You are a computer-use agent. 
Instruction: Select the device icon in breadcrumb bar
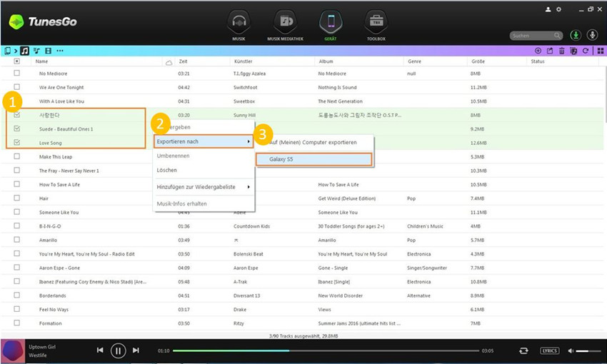click(7, 51)
